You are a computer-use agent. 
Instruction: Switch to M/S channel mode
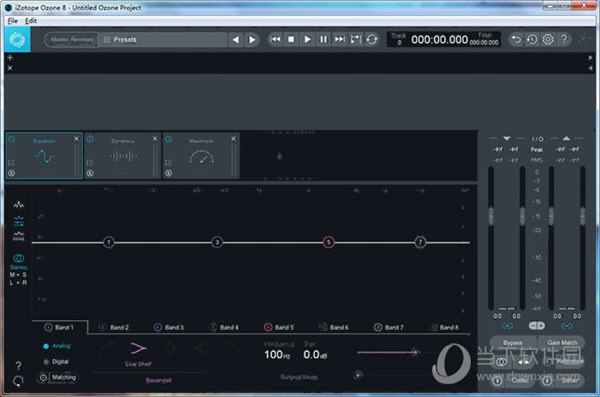18,274
